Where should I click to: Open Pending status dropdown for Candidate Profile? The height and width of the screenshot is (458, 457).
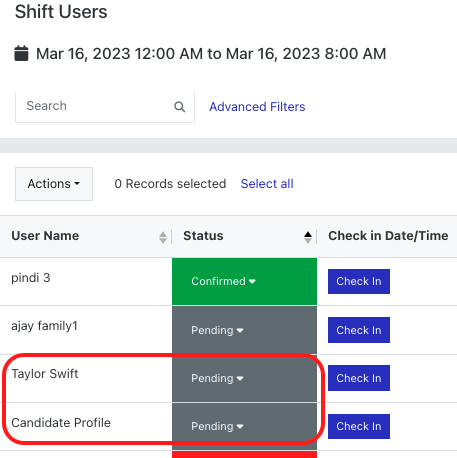coord(217,426)
